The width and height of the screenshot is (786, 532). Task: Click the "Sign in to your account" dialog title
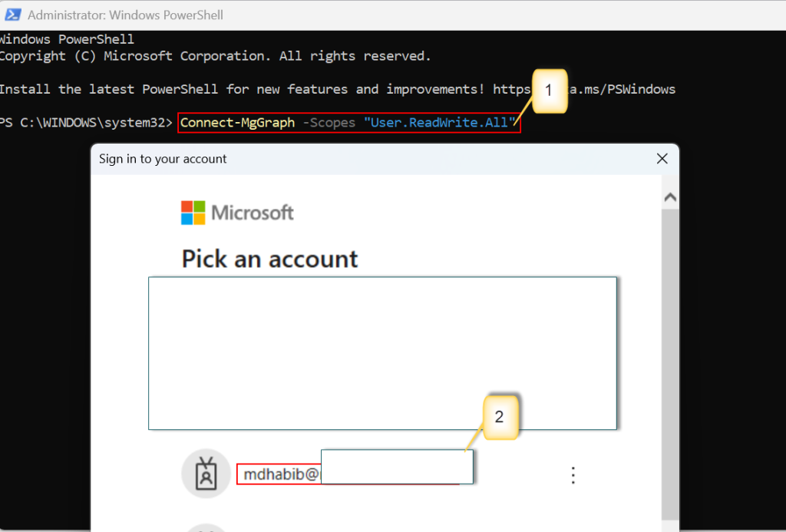click(x=163, y=159)
